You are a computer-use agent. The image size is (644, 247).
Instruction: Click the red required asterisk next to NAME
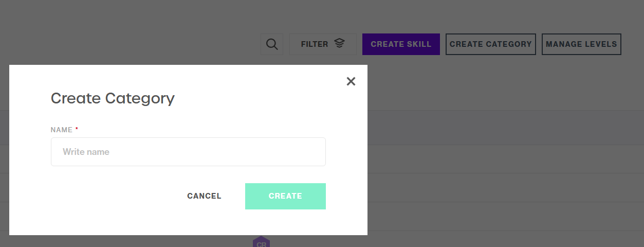[x=77, y=129]
